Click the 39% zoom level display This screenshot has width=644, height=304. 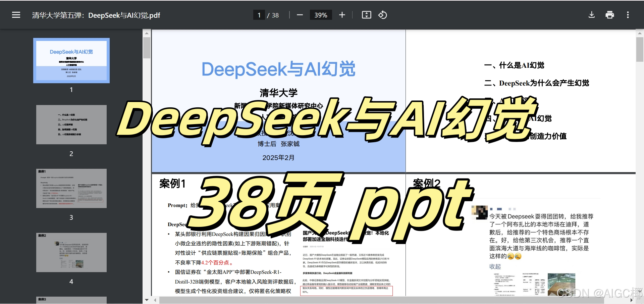point(321,15)
